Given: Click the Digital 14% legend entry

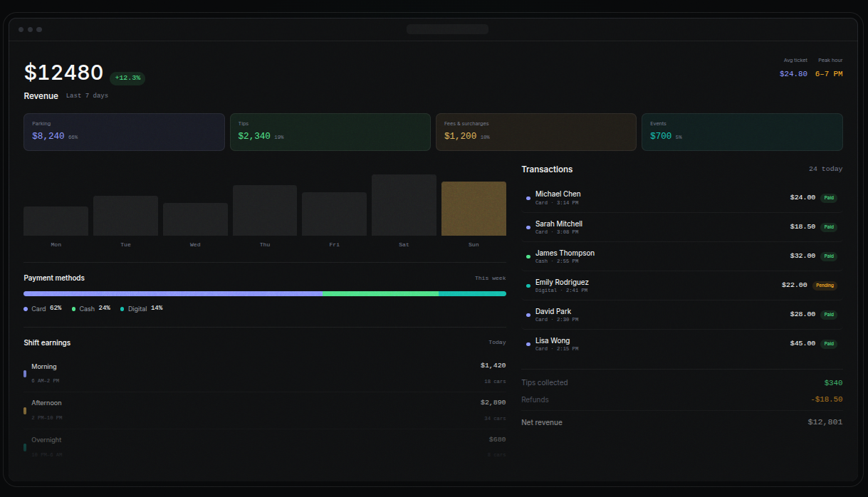Looking at the screenshot, I should (x=142, y=308).
